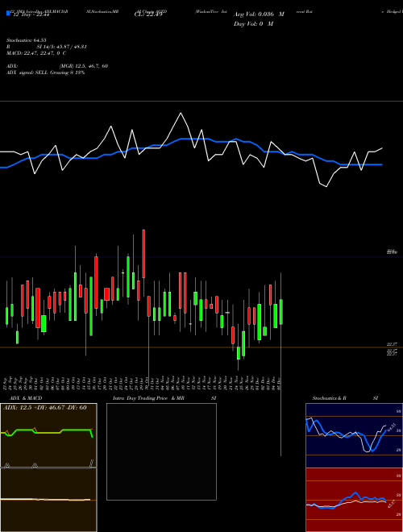Click the 22.37 price axis label
403x532 pixels.
coord(393,344)
